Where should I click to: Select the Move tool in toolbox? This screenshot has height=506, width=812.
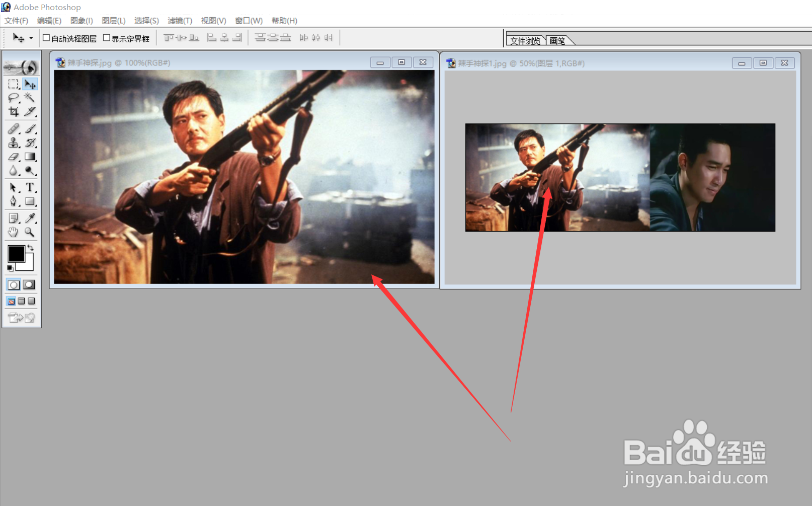30,84
